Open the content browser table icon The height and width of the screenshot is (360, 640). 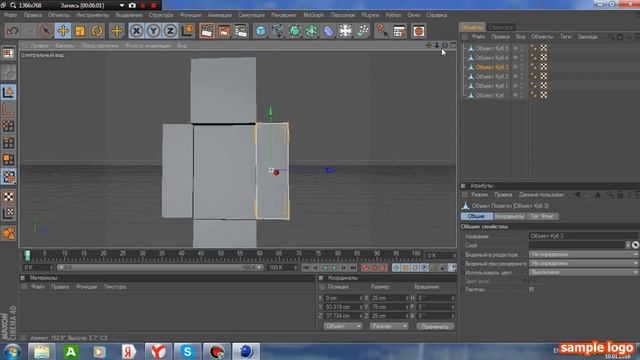(399, 31)
